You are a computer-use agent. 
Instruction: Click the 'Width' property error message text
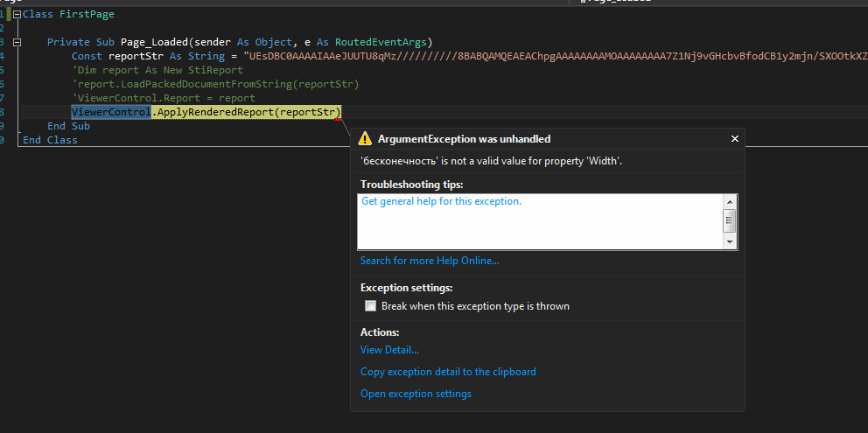[x=491, y=161]
